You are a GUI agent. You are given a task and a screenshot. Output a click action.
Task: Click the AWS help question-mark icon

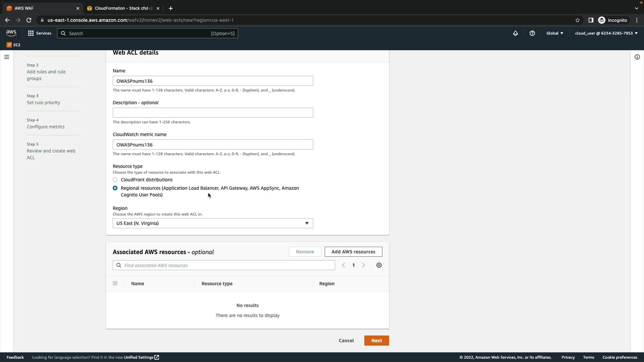[x=532, y=33]
